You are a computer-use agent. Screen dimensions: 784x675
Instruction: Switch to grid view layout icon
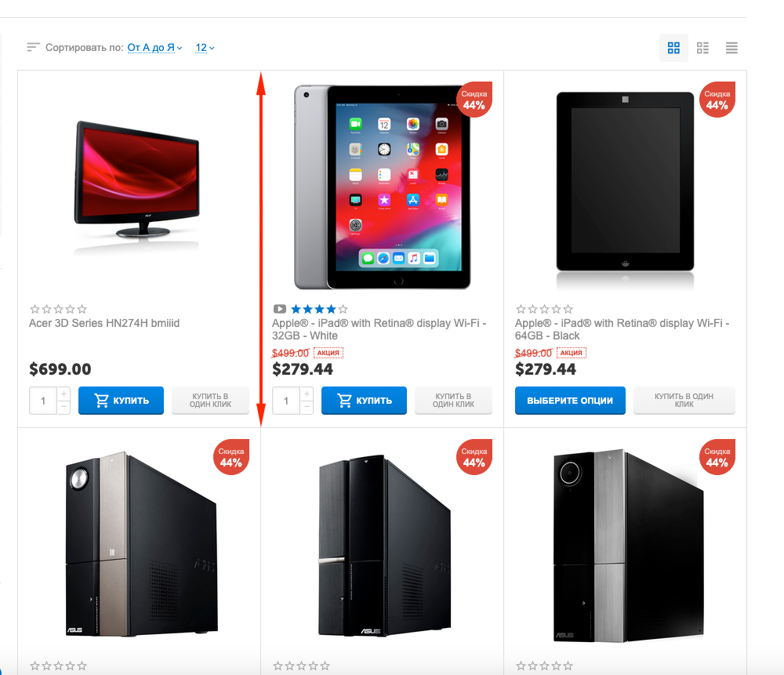point(673,48)
